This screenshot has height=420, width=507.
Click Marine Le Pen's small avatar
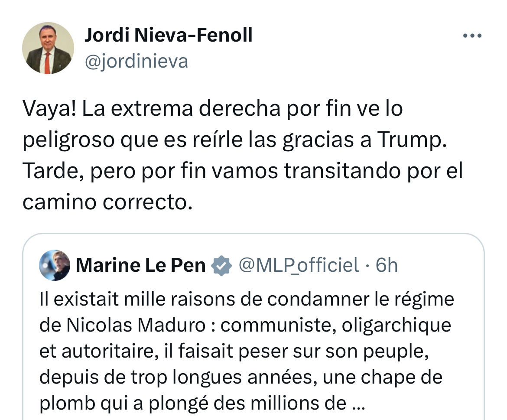tap(55, 265)
